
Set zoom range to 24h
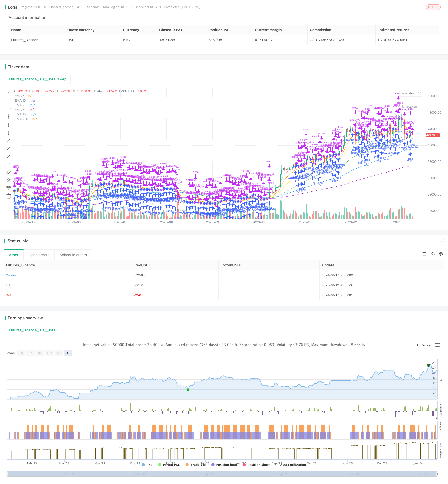tap(59, 353)
